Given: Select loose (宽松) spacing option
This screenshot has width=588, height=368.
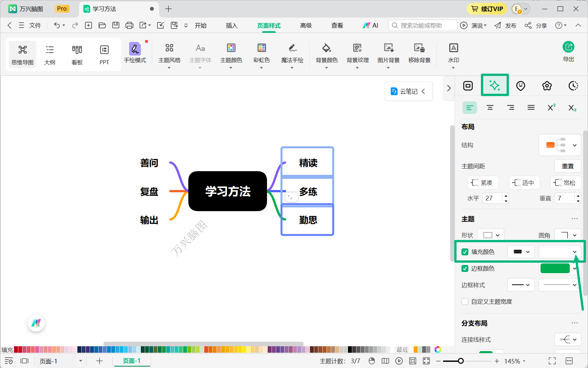Looking at the screenshot, I should [x=566, y=183].
